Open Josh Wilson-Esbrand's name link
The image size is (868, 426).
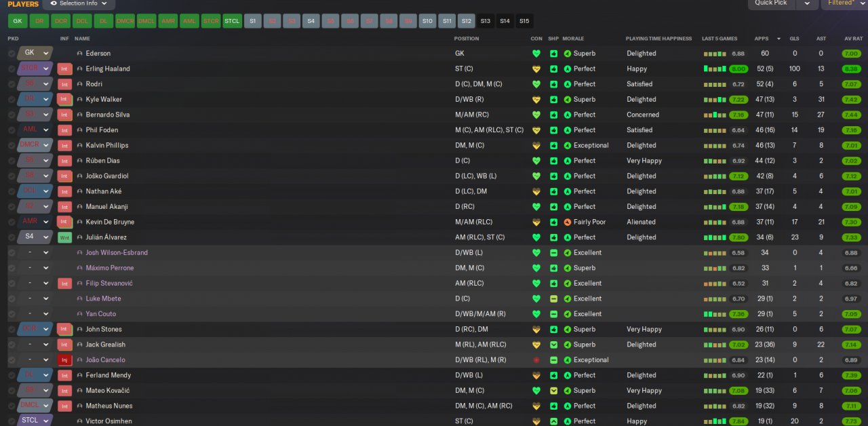coord(117,253)
